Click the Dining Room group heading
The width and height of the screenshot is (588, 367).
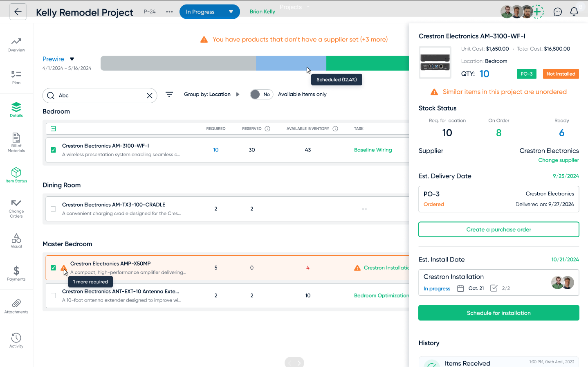pos(62,185)
